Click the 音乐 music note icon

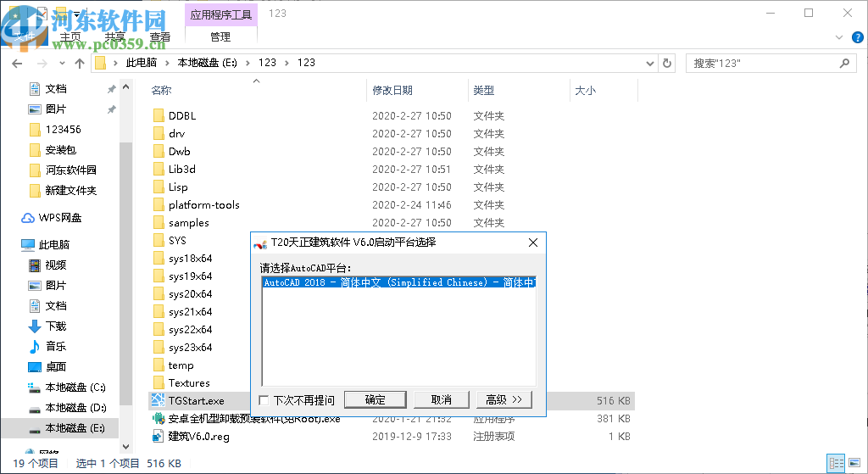[x=34, y=347]
